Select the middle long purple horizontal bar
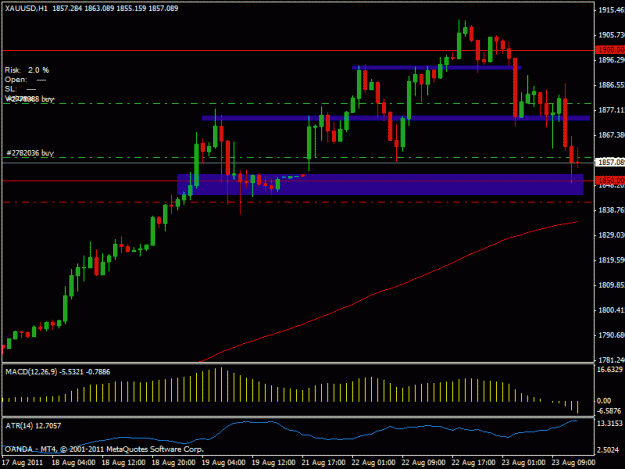The width and height of the screenshot is (625, 469). click(x=396, y=118)
